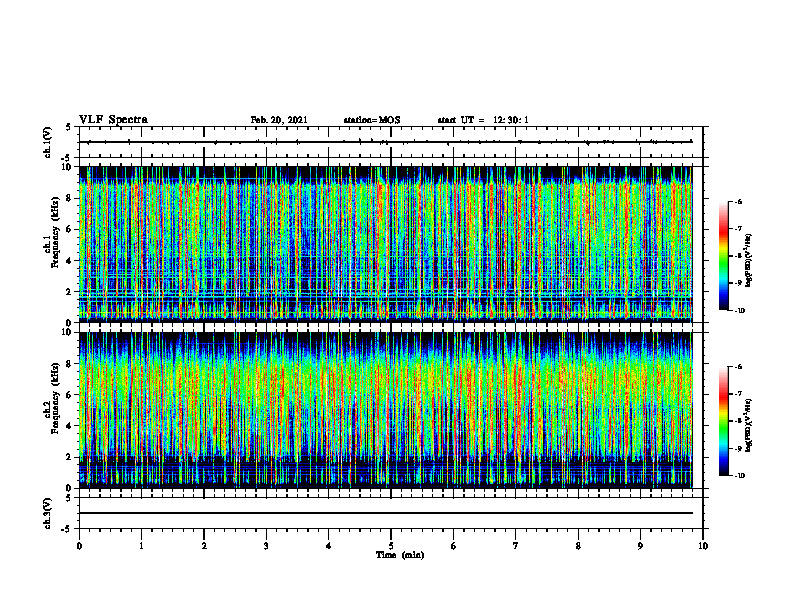Click the time axis tick label "4"

[x=329, y=546]
